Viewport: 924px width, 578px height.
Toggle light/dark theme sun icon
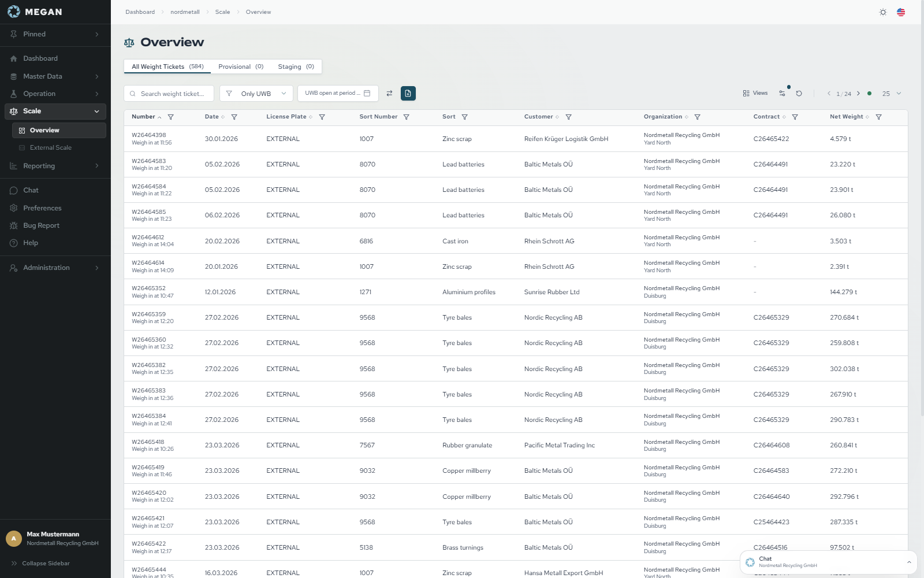[883, 12]
